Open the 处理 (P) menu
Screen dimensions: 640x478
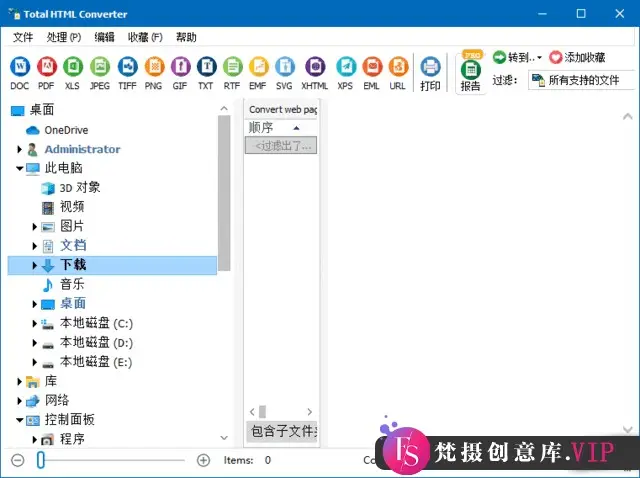click(x=64, y=38)
